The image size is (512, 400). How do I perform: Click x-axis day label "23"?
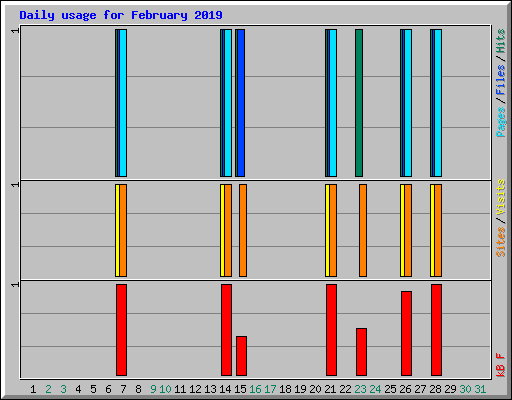[x=360, y=389]
